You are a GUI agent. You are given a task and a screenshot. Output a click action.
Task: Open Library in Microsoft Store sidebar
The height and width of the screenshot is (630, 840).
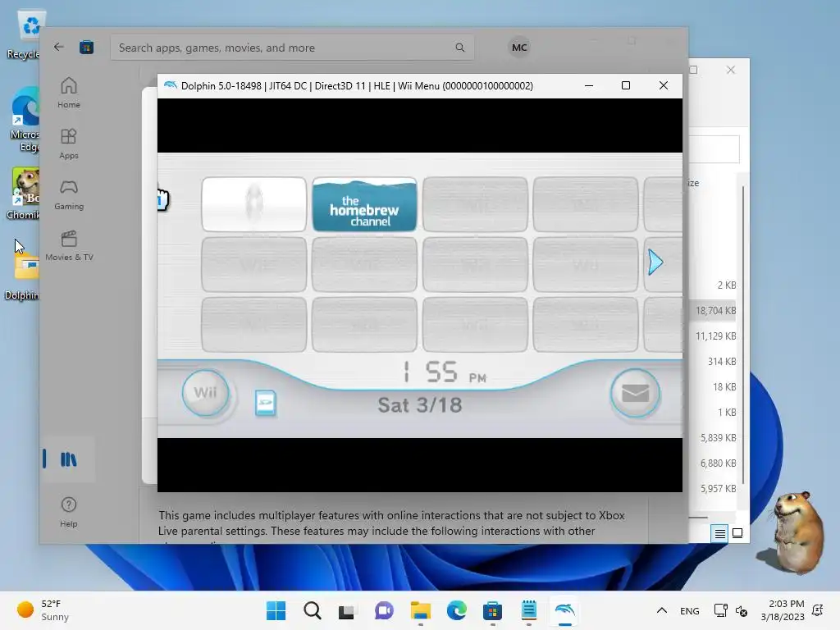pos(69,459)
